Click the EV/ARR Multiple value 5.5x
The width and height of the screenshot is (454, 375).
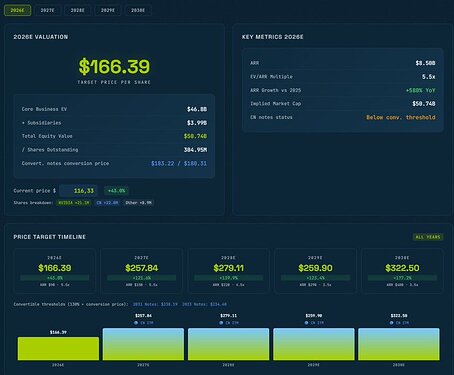pos(429,77)
